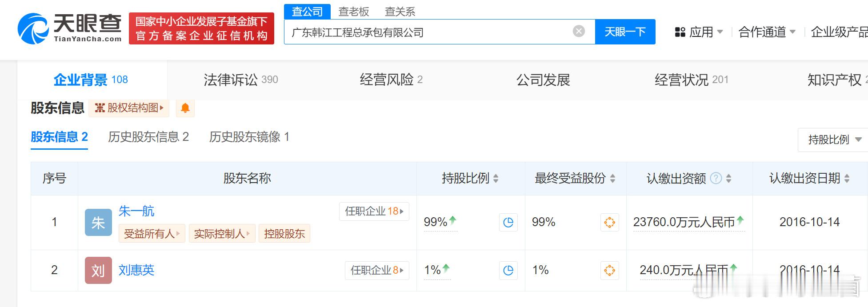Click the 股东名称 column header
The width and height of the screenshot is (868, 307).
247,179
